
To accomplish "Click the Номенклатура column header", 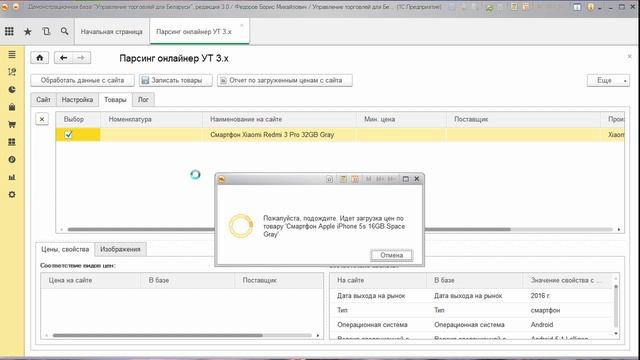I will [151, 119].
